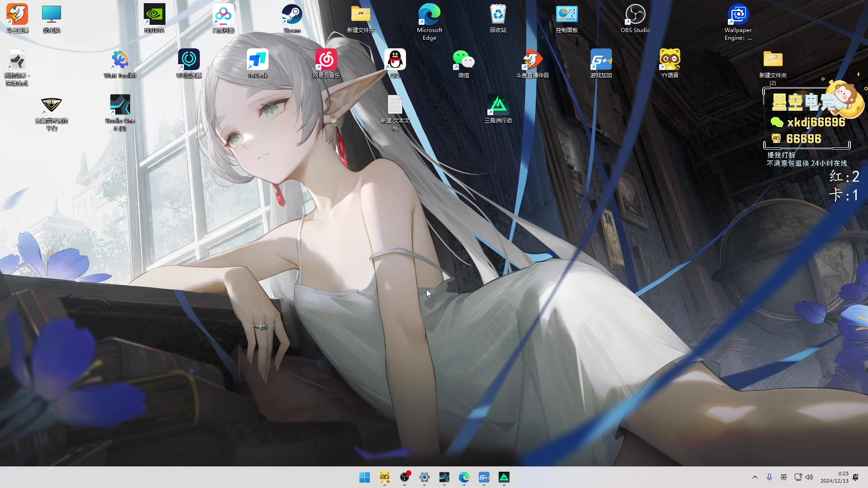Open the YY语音 desktop icon
The height and width of the screenshot is (488, 868).
[670, 63]
